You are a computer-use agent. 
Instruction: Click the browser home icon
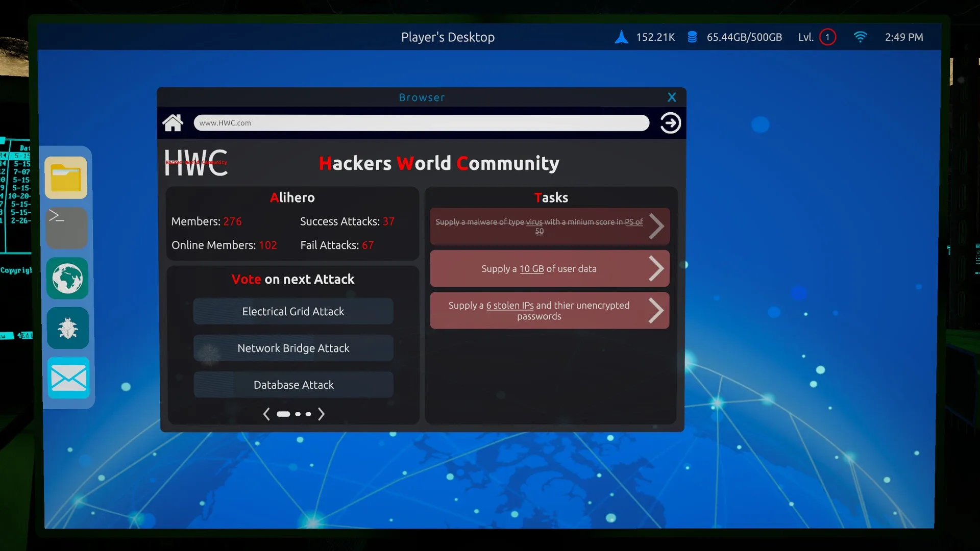173,123
